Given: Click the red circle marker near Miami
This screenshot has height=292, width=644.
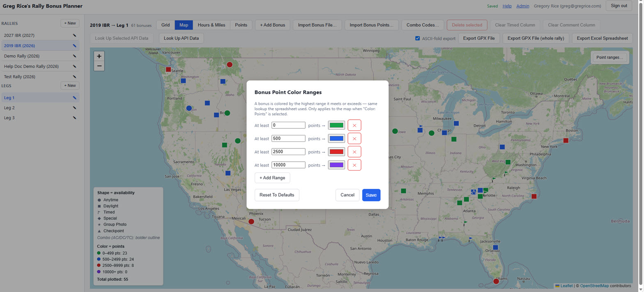Looking at the screenshot, I should point(496,281).
